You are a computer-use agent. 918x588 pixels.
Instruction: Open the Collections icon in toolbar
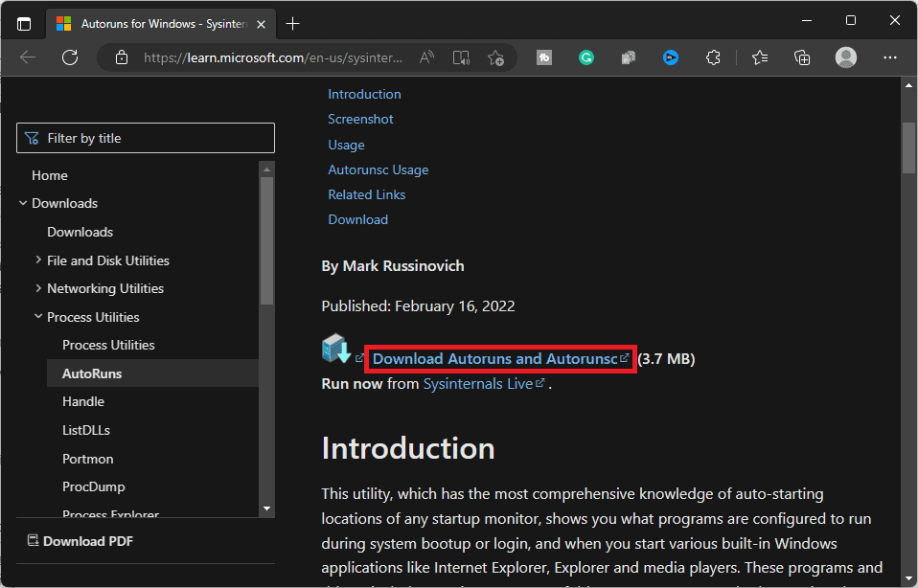point(802,57)
